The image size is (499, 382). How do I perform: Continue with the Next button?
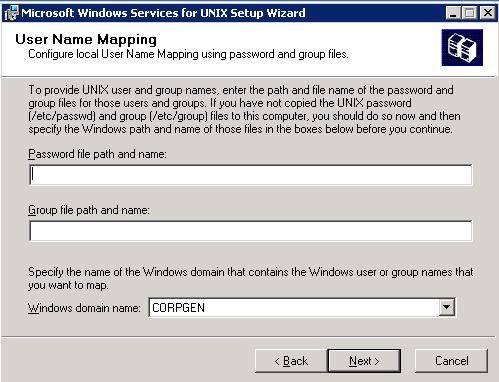[x=364, y=361]
